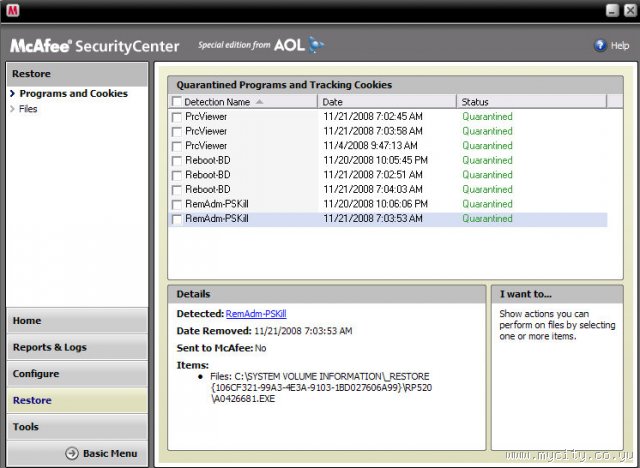Toggle the select-all checkbox beside Detection Name
The image size is (640, 468).
click(177, 102)
